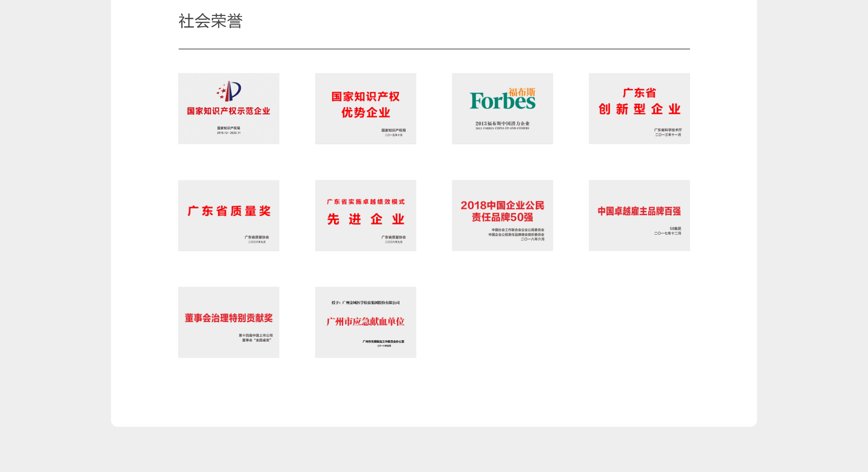Click the 2018中国企业公民责任品牌50强 plaque

(503, 216)
